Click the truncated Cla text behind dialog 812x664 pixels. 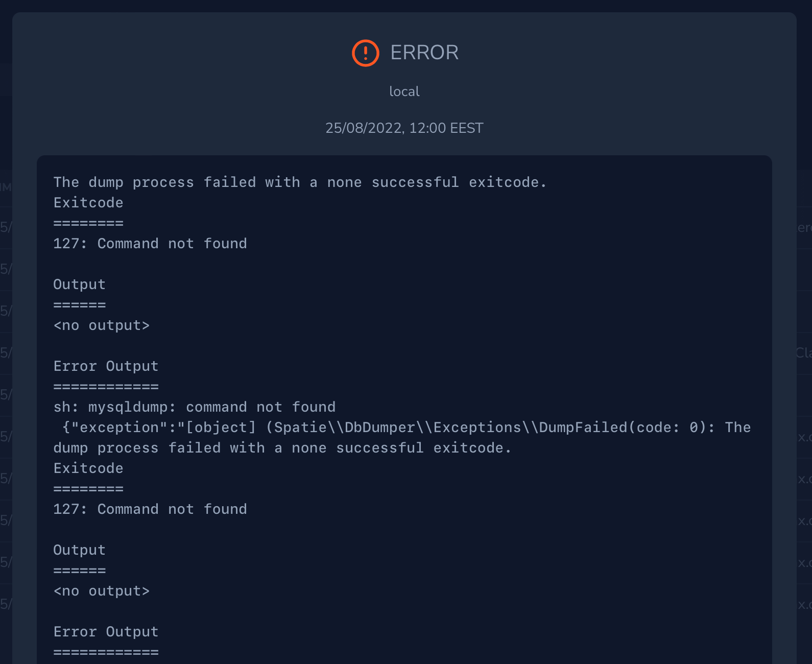804,352
